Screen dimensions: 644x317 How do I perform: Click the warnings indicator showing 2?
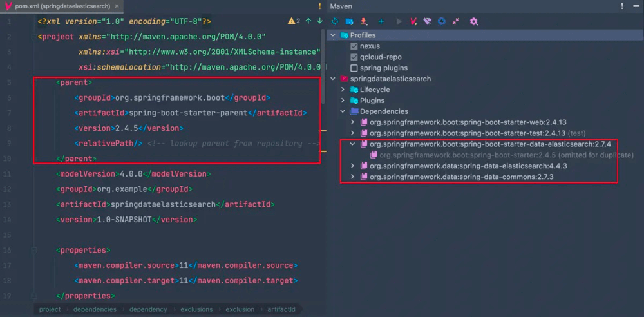(294, 21)
